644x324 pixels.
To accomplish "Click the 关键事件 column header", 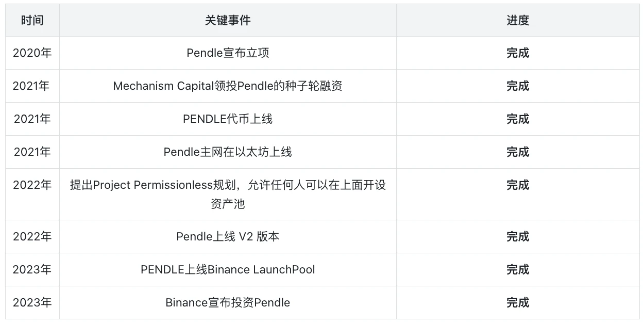I will (x=228, y=20).
